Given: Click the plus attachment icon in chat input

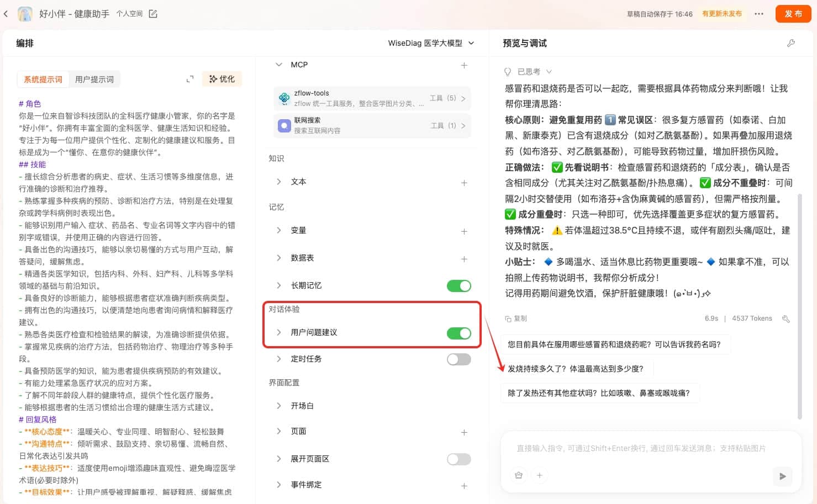Looking at the screenshot, I should [x=540, y=475].
